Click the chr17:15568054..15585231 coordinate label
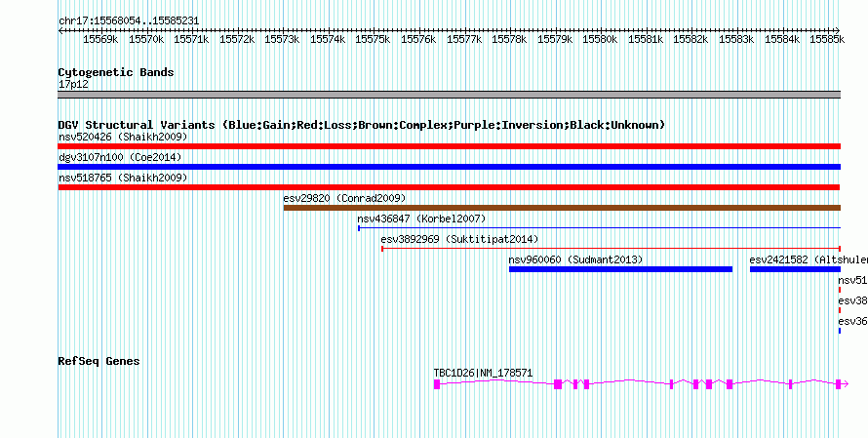 [129, 21]
